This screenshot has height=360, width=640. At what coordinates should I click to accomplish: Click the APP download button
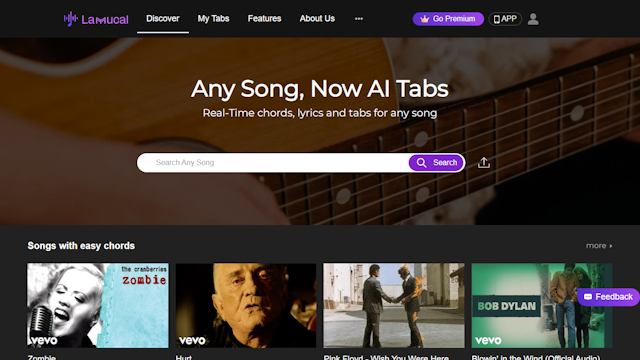click(505, 19)
